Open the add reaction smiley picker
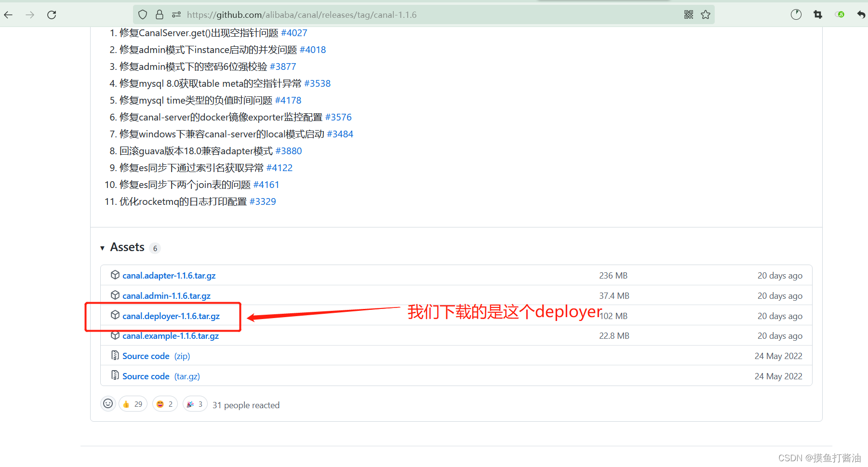Image resolution: width=868 pixels, height=467 pixels. [x=108, y=404]
